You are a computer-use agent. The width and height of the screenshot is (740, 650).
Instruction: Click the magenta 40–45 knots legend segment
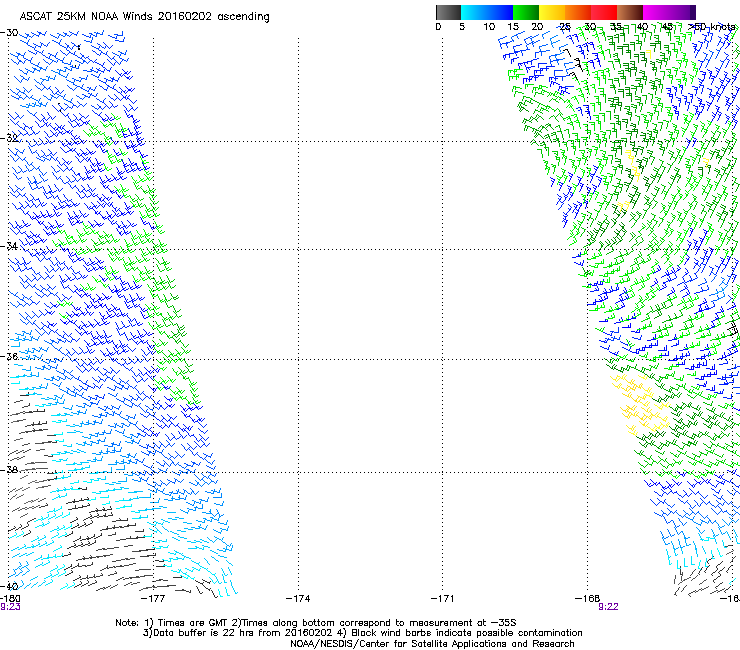[x=656, y=12]
